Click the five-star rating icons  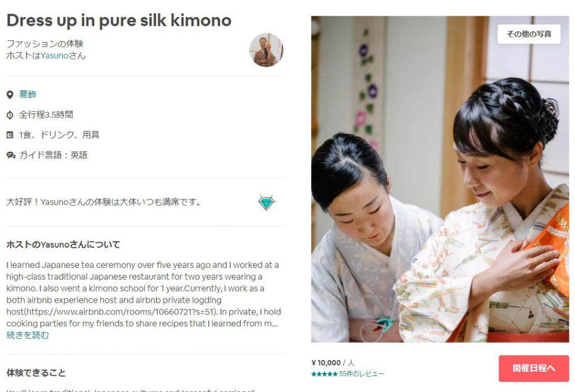tap(324, 374)
